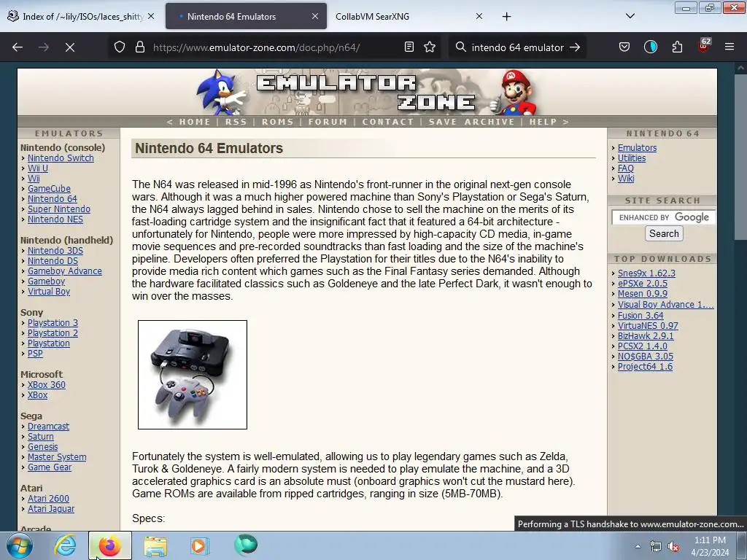Launch Internet Explorer from the taskbar
747x560 pixels.
pyautogui.click(x=65, y=545)
